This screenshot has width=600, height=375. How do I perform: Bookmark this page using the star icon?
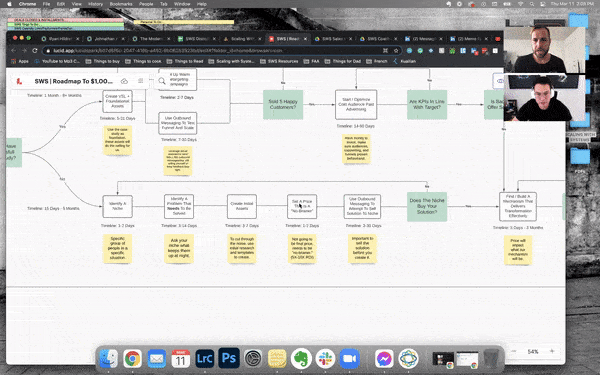click(396, 51)
